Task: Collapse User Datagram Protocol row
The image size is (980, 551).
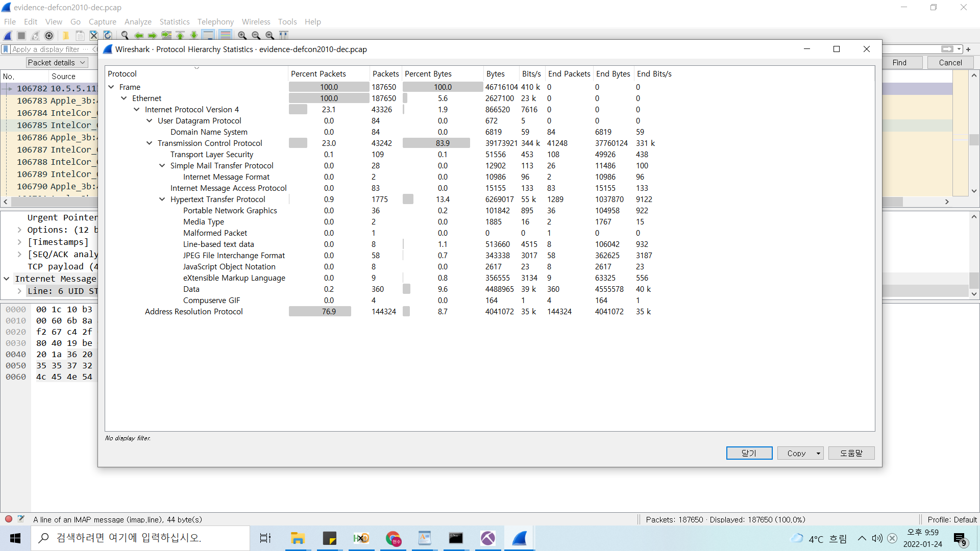Action: pyautogui.click(x=150, y=121)
